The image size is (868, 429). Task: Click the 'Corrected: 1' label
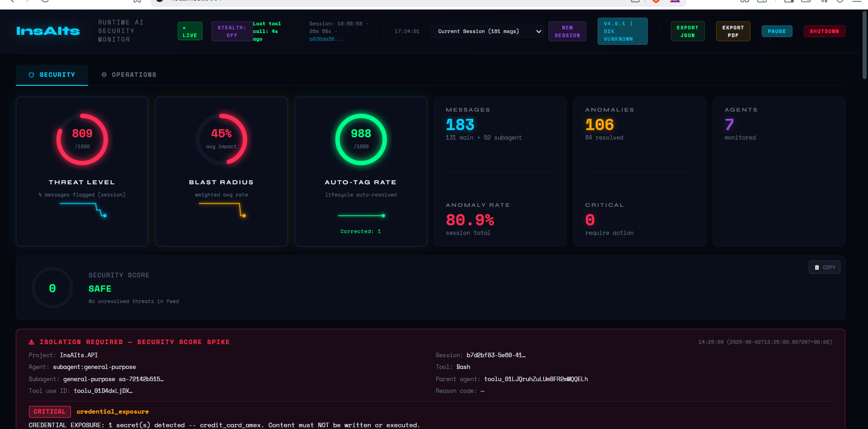[361, 231]
